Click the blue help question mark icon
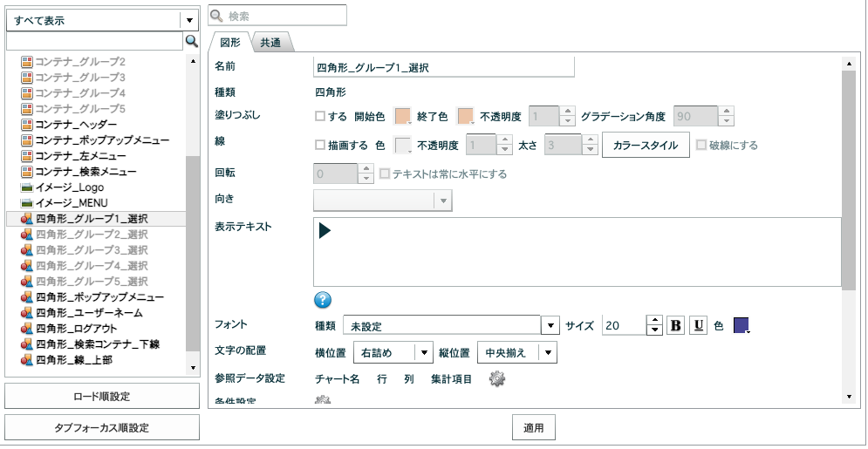This screenshot has height=449, width=868. tap(323, 300)
